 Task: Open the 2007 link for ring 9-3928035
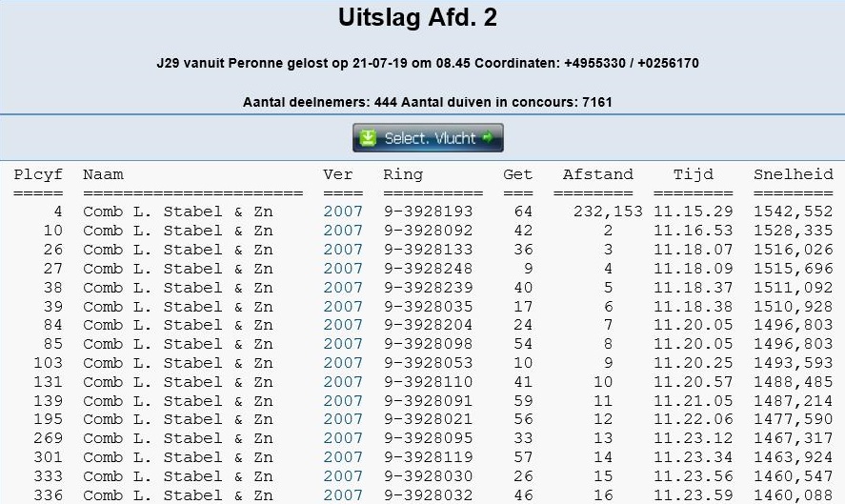point(343,307)
